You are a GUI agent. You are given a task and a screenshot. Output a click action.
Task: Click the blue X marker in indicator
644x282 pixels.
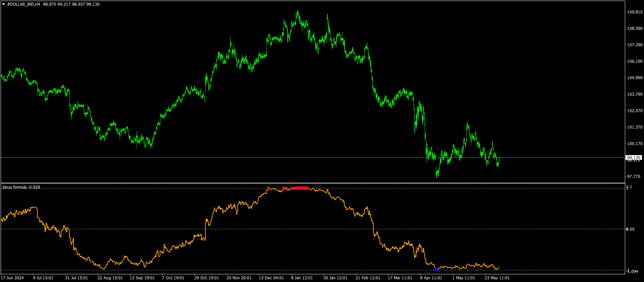point(436,269)
